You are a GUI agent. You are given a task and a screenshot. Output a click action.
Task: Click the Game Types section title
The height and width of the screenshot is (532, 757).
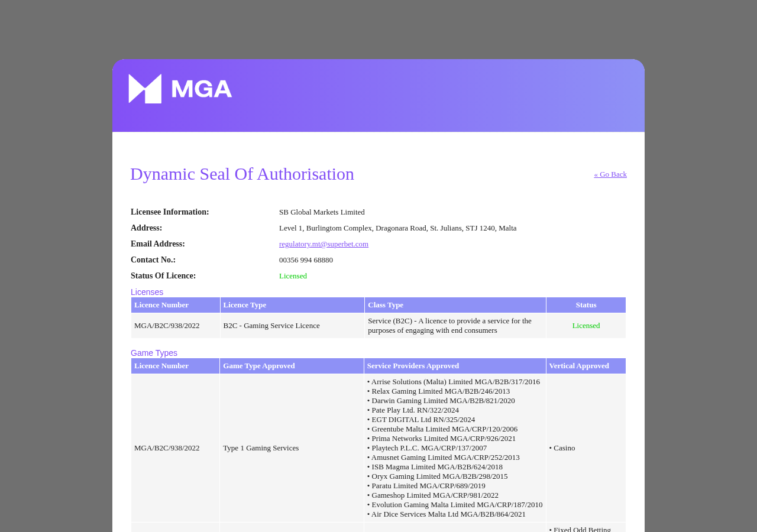coord(154,353)
